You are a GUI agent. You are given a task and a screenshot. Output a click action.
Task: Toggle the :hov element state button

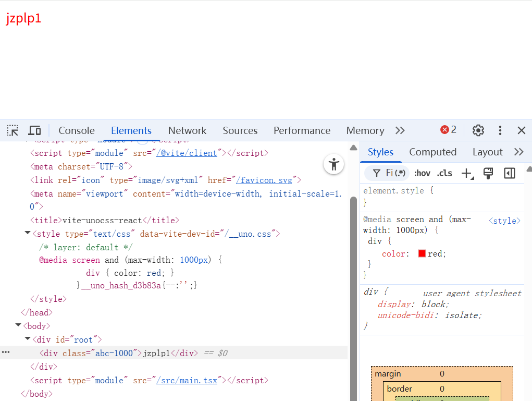point(422,173)
